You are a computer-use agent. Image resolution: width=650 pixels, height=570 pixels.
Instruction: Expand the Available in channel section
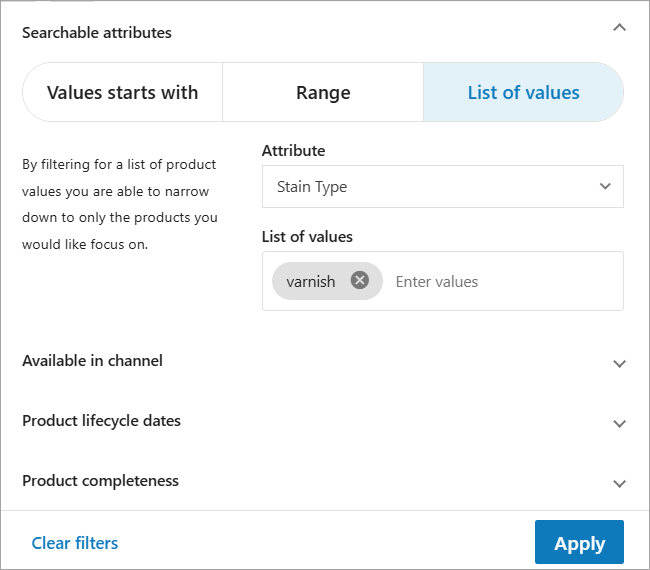[92, 361]
